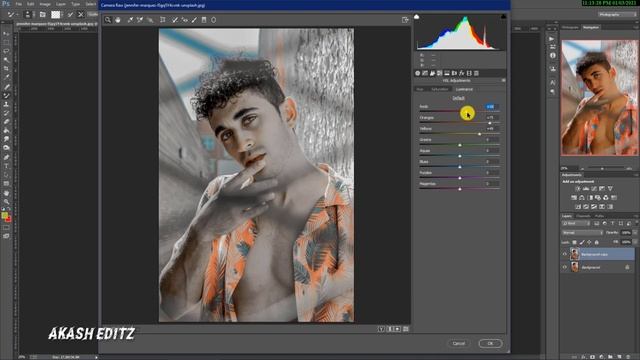Click Cancel in the Camera Raw dialog
This screenshot has width=640, height=360.
coord(459,343)
